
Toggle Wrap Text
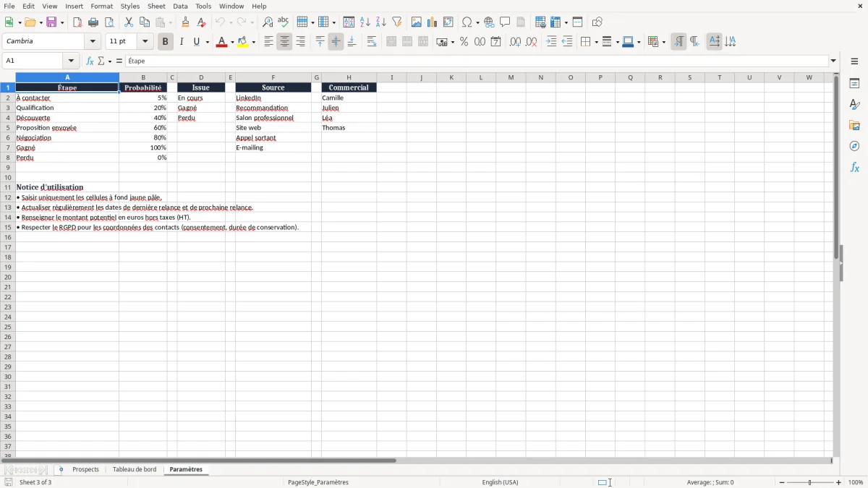[x=372, y=42]
